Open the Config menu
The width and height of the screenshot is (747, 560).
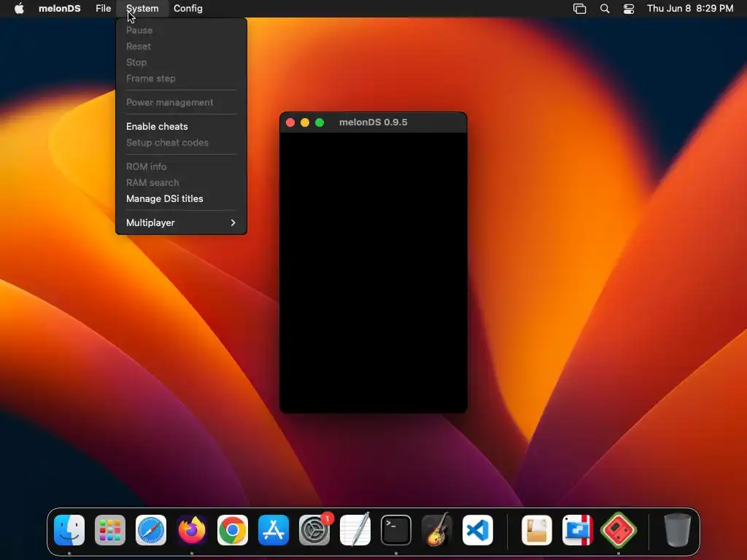(187, 9)
